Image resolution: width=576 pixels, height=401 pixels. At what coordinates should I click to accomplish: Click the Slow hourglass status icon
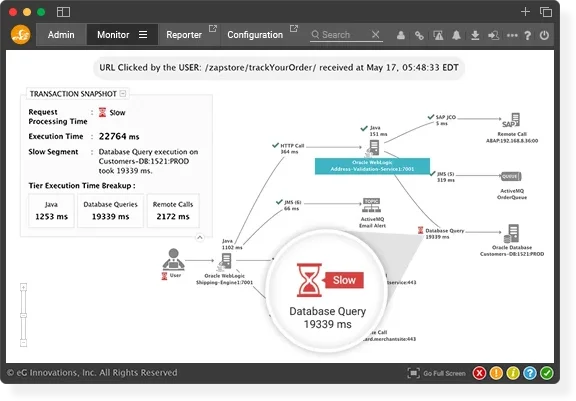pos(102,112)
